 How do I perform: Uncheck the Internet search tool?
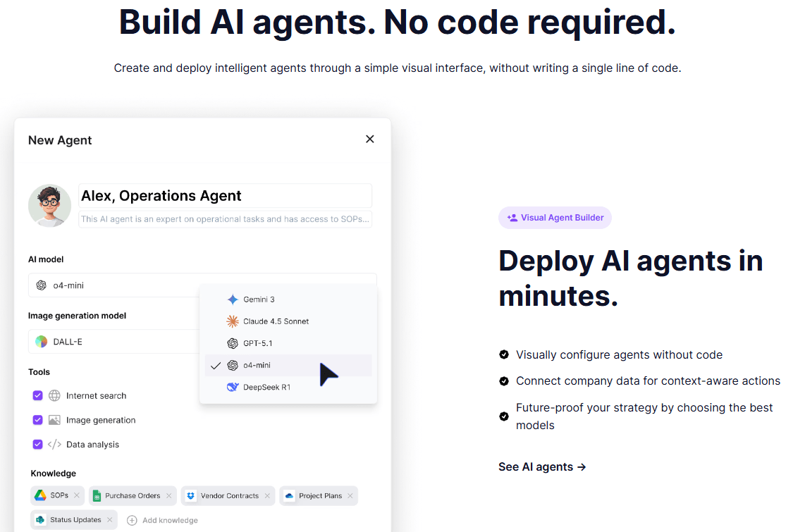pyautogui.click(x=37, y=395)
